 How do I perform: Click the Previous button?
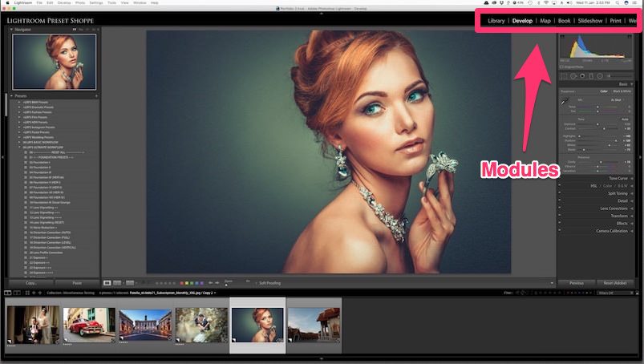pyautogui.click(x=577, y=283)
